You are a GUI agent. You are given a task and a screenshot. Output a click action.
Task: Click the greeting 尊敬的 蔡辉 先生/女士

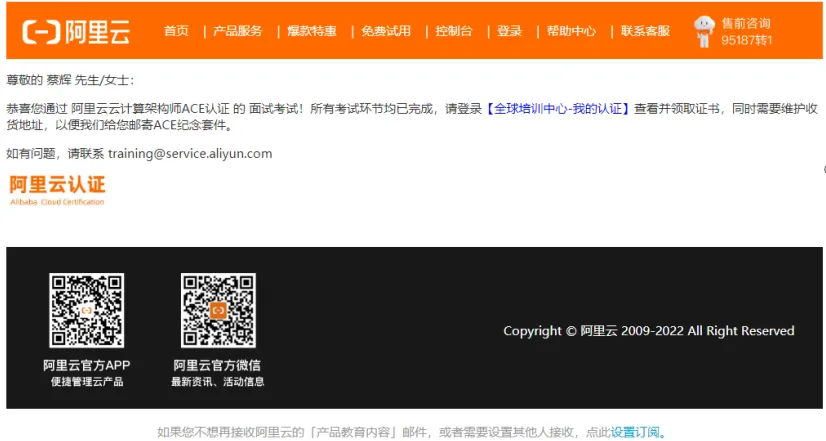point(70,80)
